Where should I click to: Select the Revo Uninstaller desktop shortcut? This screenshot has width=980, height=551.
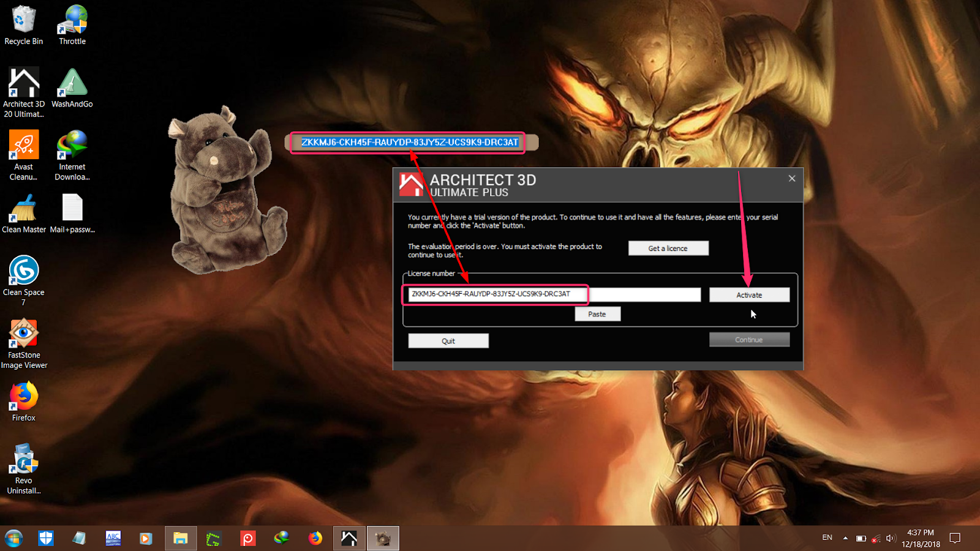pos(23,469)
